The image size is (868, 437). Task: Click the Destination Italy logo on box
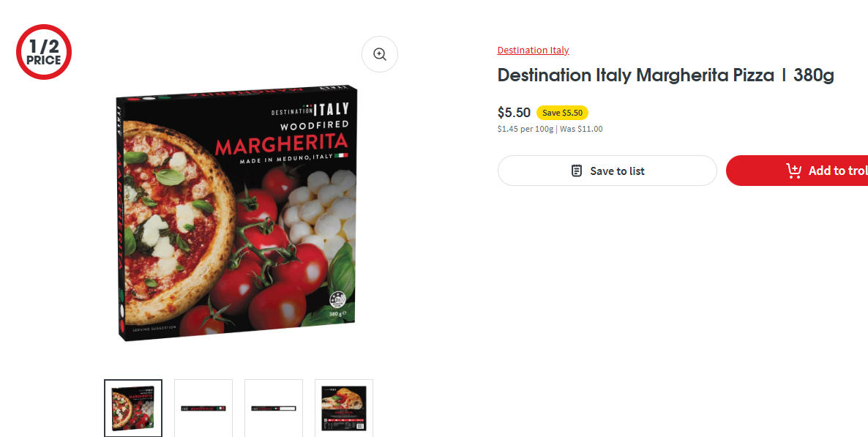(310, 110)
